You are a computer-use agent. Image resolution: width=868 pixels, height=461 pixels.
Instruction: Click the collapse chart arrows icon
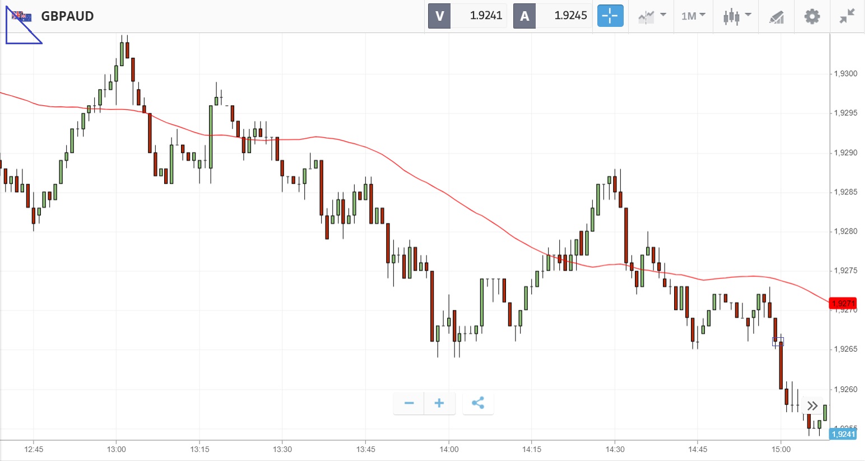click(x=847, y=16)
